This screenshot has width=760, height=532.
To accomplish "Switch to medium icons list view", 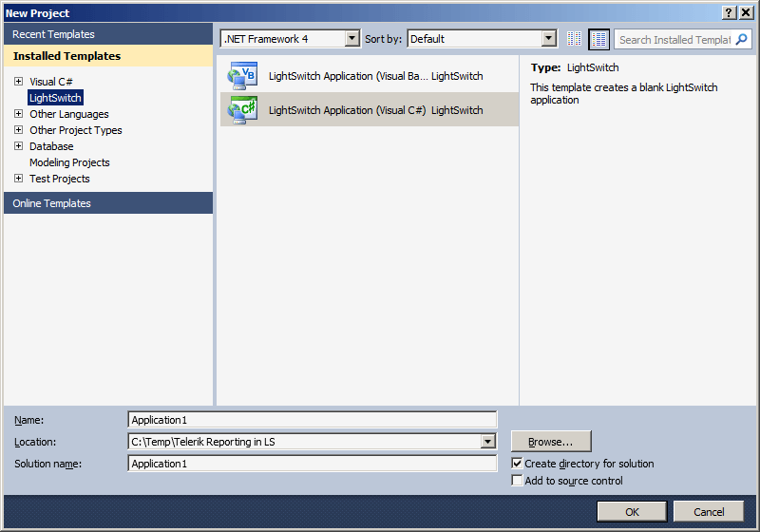I will click(598, 39).
